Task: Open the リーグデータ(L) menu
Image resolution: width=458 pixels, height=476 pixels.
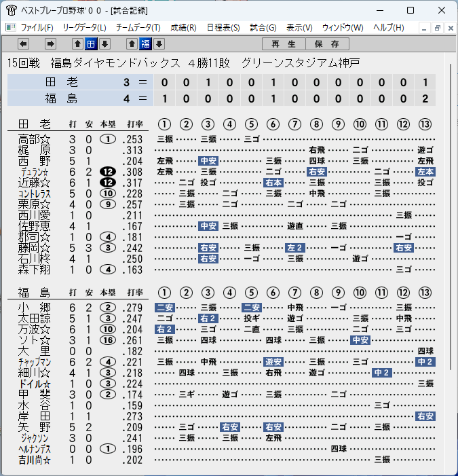Action: click(x=84, y=28)
